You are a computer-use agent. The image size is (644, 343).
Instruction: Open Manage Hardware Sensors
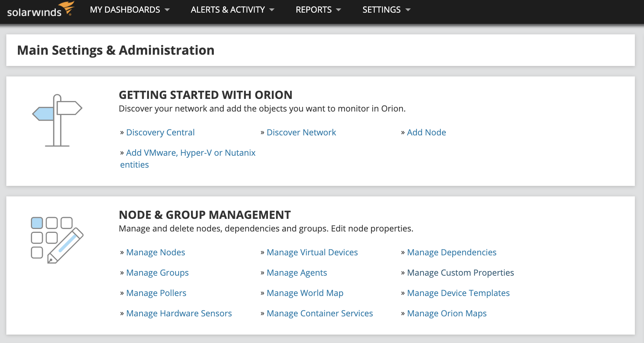pos(179,313)
